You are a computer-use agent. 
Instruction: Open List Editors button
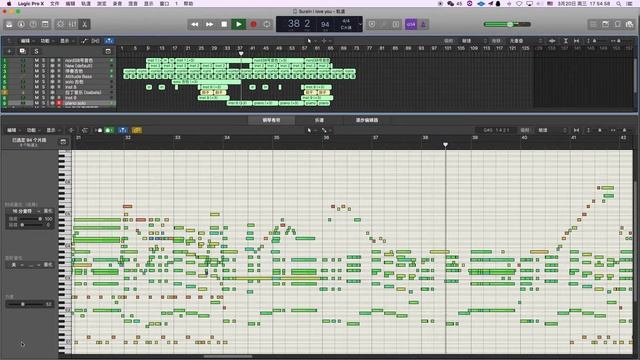click(593, 24)
